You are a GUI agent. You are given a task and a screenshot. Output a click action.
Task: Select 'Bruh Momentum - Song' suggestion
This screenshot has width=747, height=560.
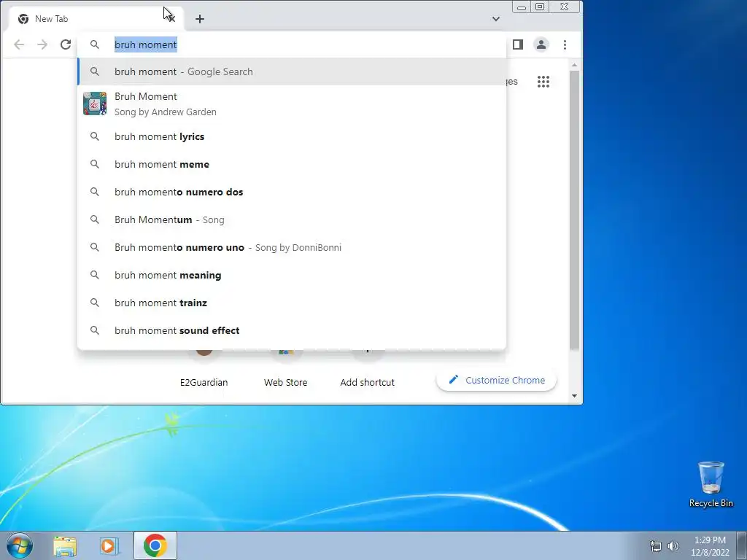coord(292,219)
